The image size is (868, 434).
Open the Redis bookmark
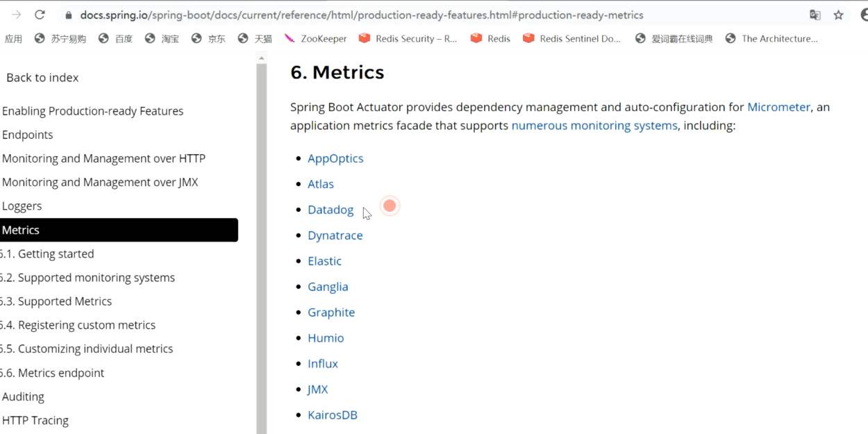pos(490,39)
